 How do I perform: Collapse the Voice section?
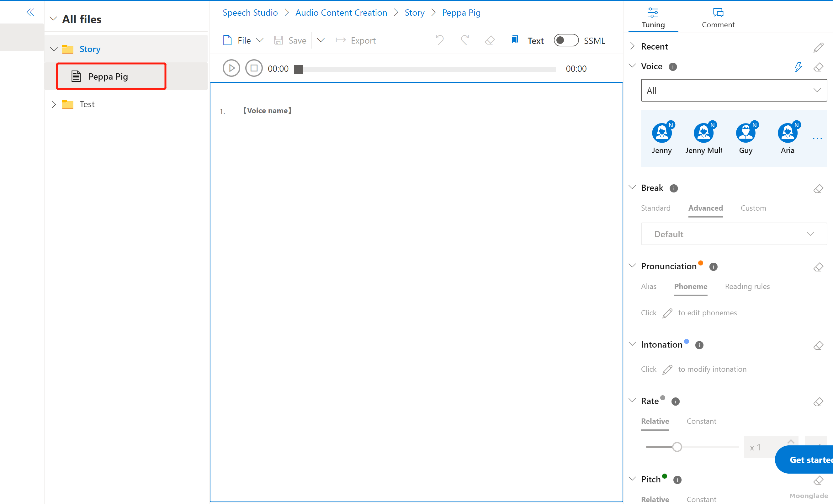[632, 66]
